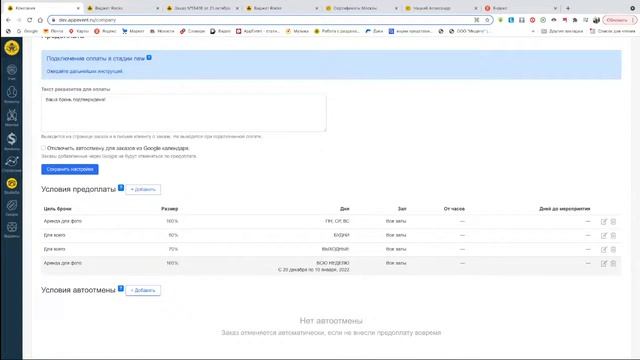Edit the Для всего 50% row
Viewport: 640px width, 360px height.
tap(604, 236)
